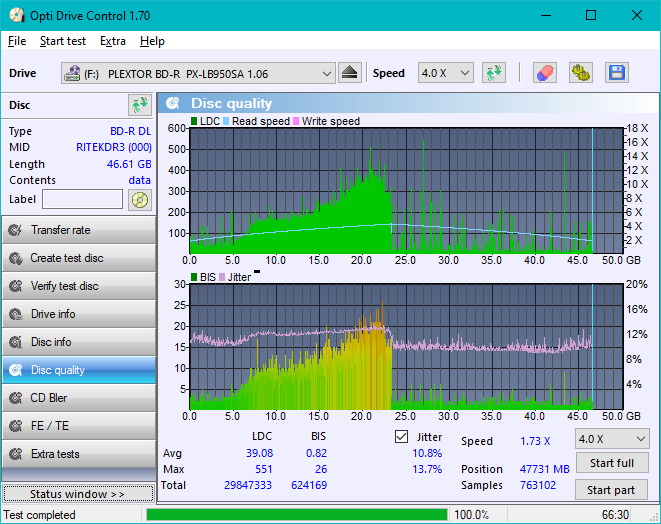Click the LDC green legend swatch

click(194, 121)
